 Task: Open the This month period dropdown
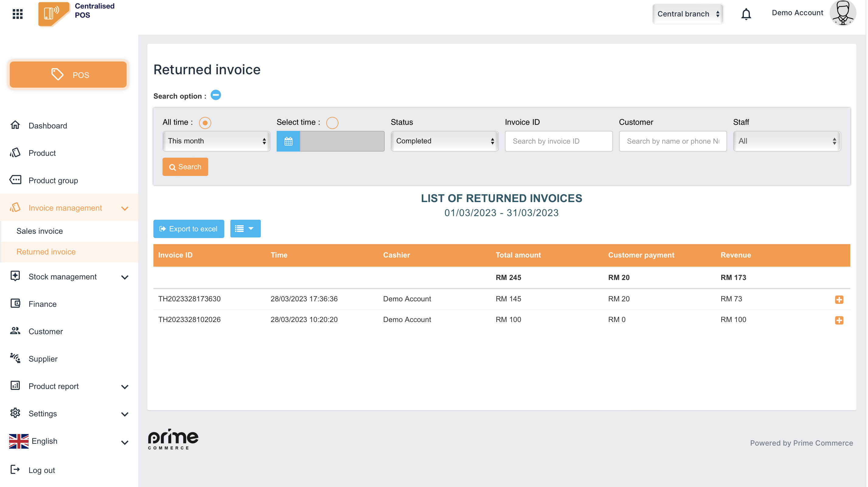point(216,141)
